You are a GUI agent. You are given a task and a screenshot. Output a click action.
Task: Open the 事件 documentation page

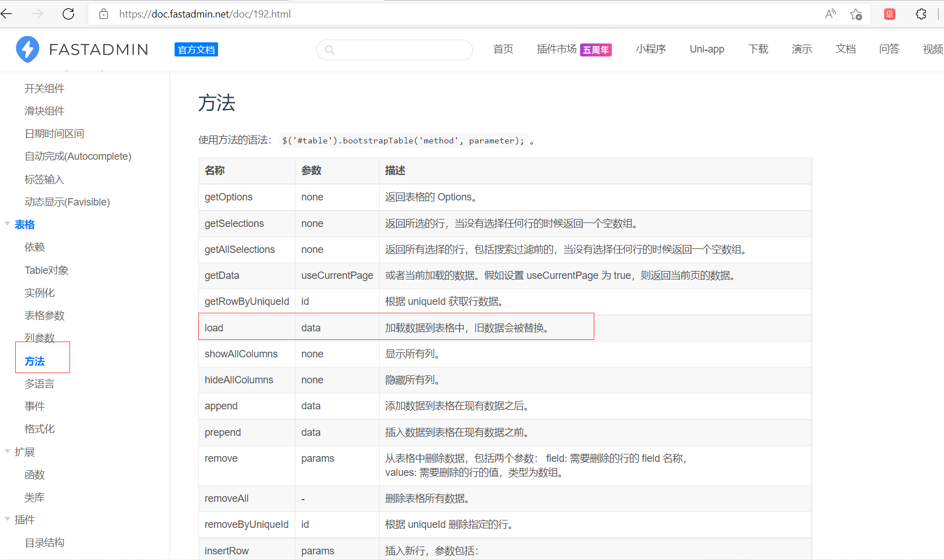point(34,405)
